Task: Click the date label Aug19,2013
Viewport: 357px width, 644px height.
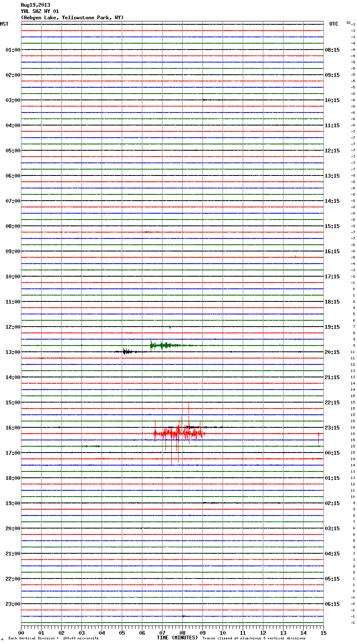Action: 35,5
